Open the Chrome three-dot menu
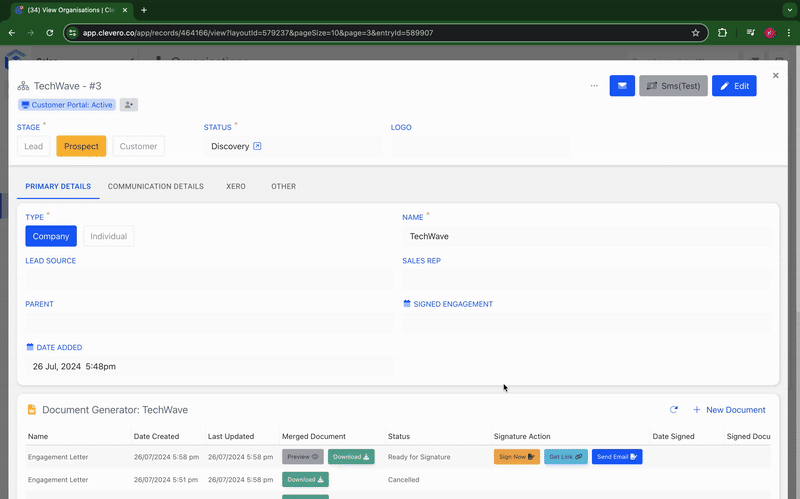The image size is (800, 499). coord(789,33)
